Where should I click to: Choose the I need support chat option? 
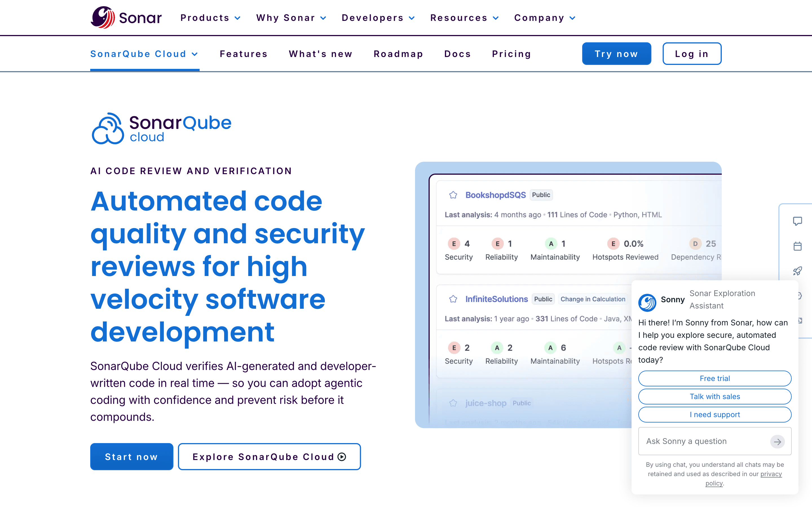[715, 415]
